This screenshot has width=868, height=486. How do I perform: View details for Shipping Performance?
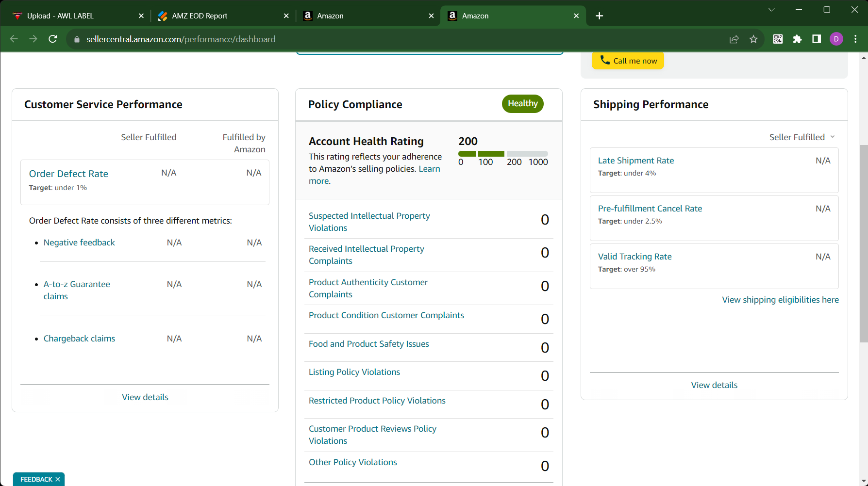coord(714,385)
